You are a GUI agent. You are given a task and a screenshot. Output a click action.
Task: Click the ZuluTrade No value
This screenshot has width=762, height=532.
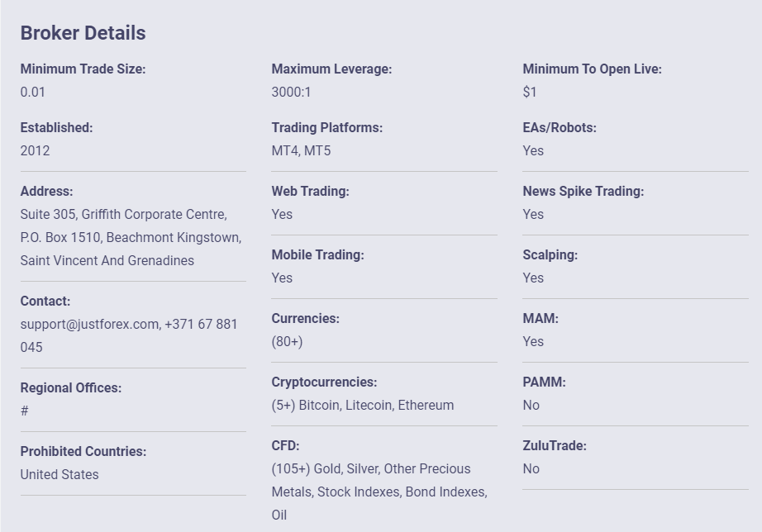tap(531, 469)
